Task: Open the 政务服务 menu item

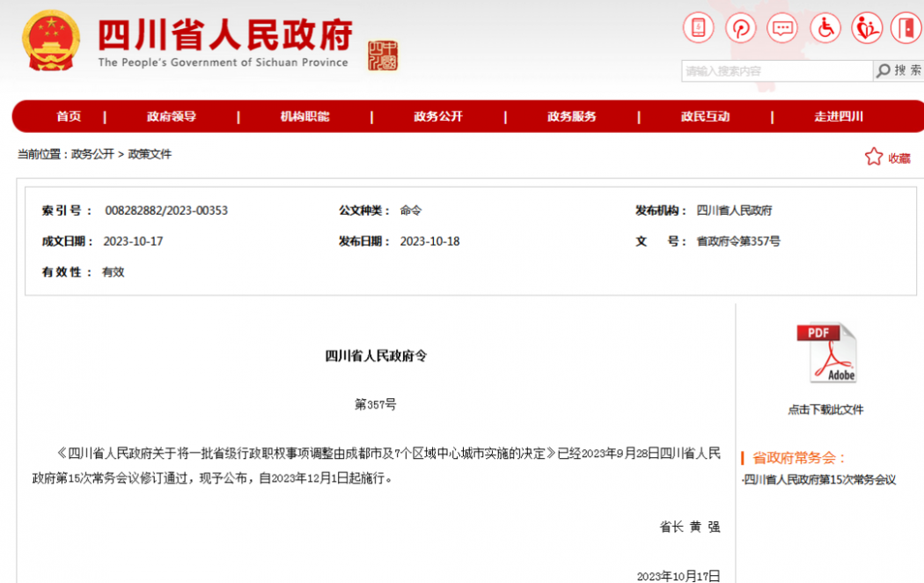Action: point(572,116)
